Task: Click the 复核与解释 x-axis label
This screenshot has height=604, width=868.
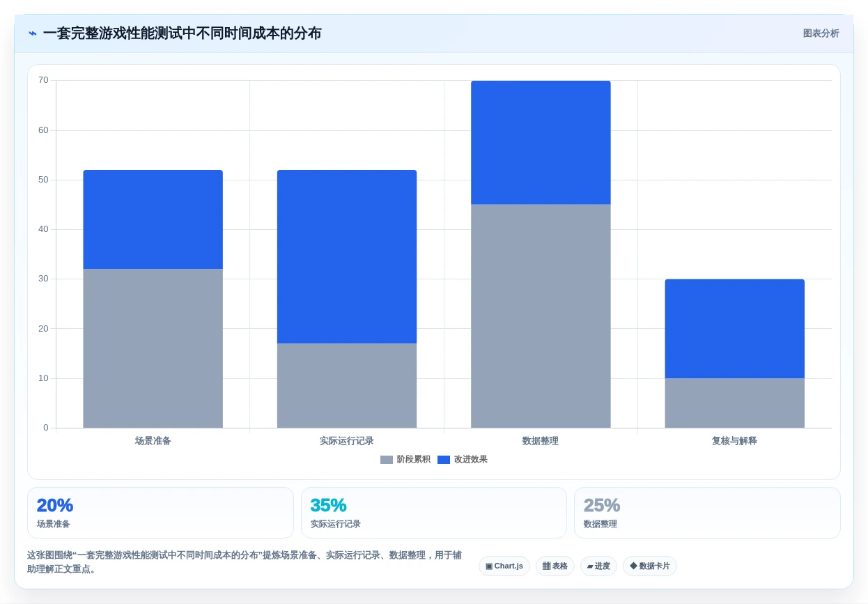Action: 735,441
